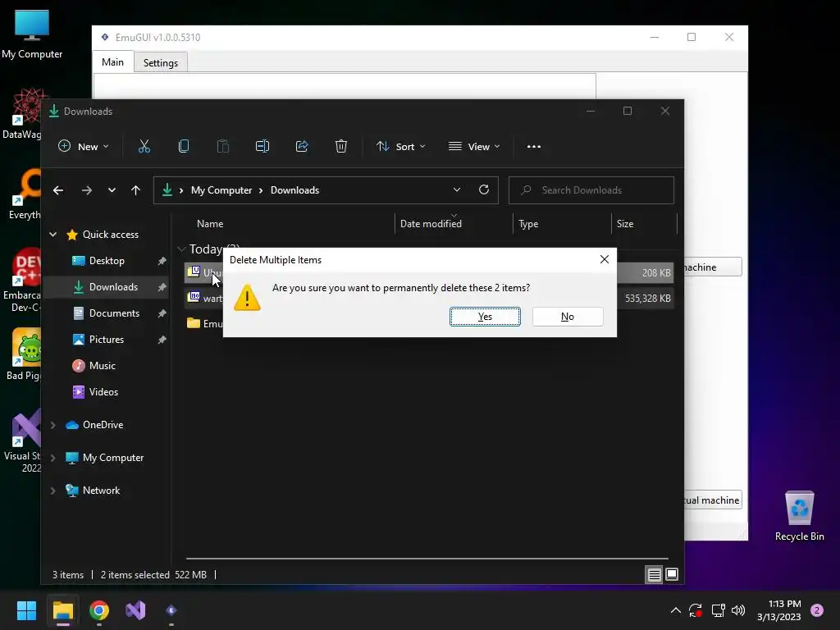Image resolution: width=840 pixels, height=630 pixels.
Task: Sort by the Name column header
Action: (x=210, y=224)
